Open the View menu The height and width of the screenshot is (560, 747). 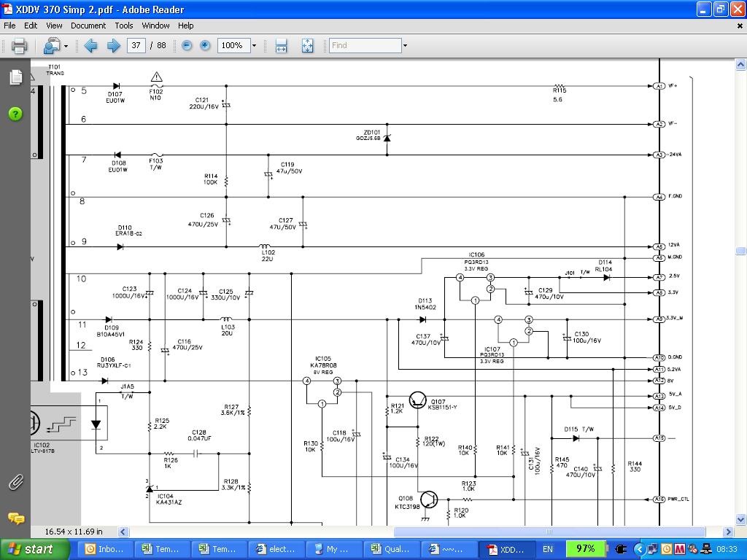click(54, 26)
